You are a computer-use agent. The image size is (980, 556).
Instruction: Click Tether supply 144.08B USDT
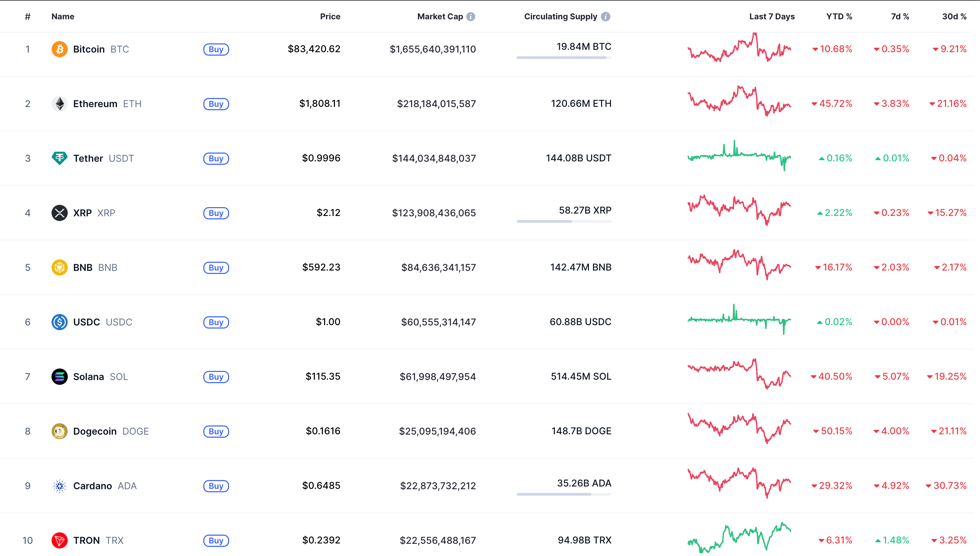(578, 158)
